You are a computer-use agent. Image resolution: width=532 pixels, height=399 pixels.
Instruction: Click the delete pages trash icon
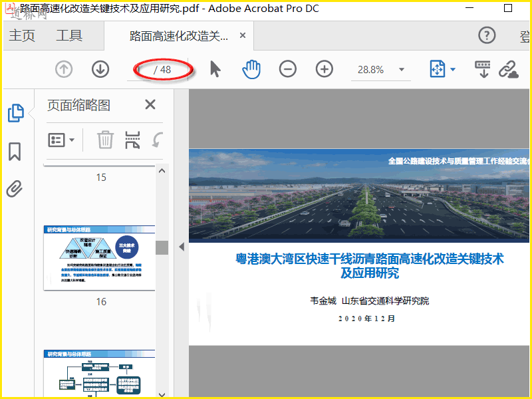pos(105,140)
